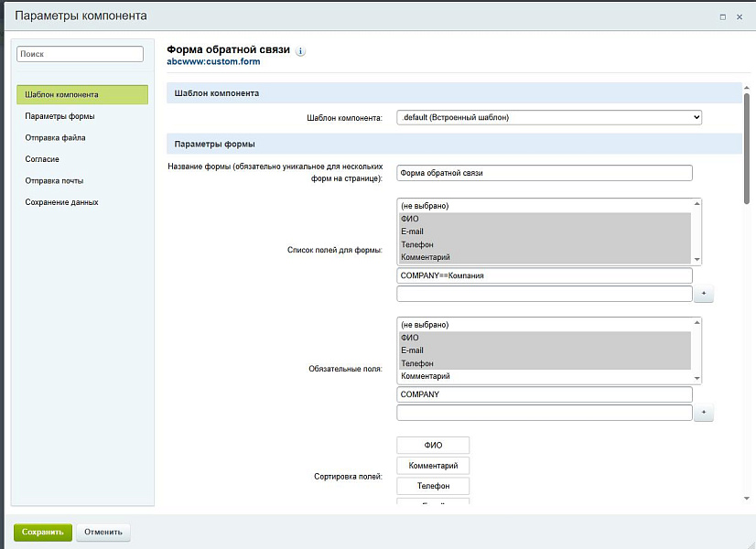This screenshot has width=756, height=549.
Task: Open the Отправка файла section in the sidebar
Action: point(55,137)
